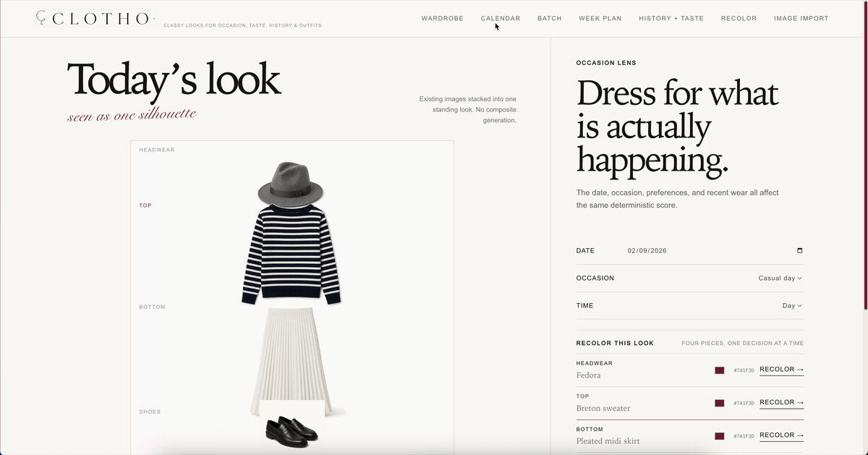Open Image Import in navigation
This screenshot has width=868, height=455.
801,18
